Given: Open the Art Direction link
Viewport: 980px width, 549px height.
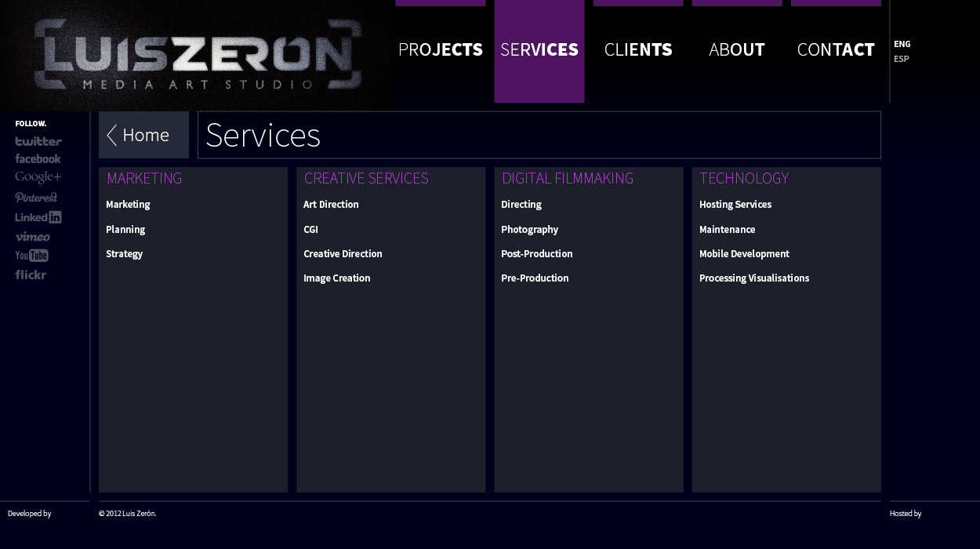Looking at the screenshot, I should click(x=331, y=205).
